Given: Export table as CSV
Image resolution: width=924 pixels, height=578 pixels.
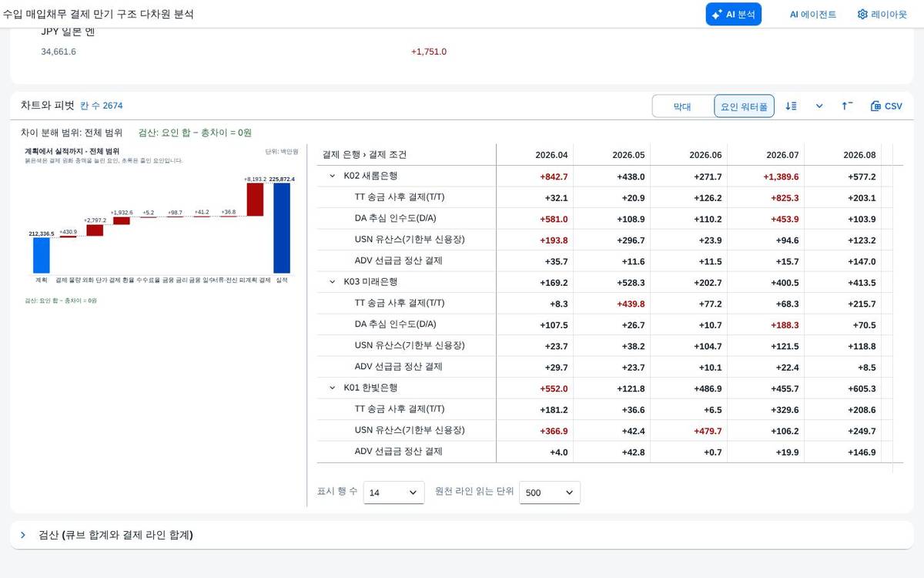Looking at the screenshot, I should pyautogui.click(x=886, y=106).
